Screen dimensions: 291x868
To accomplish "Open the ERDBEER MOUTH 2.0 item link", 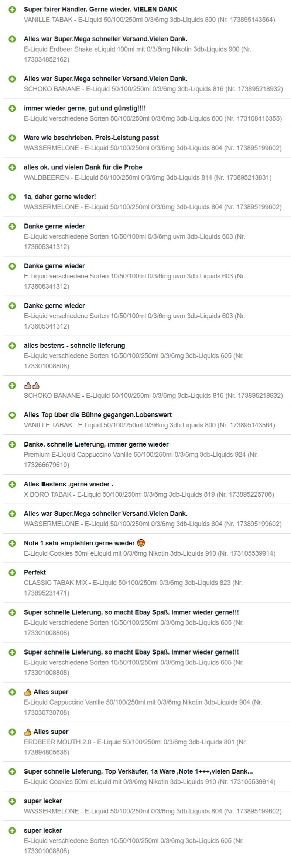I will pyautogui.click(x=135, y=747).
